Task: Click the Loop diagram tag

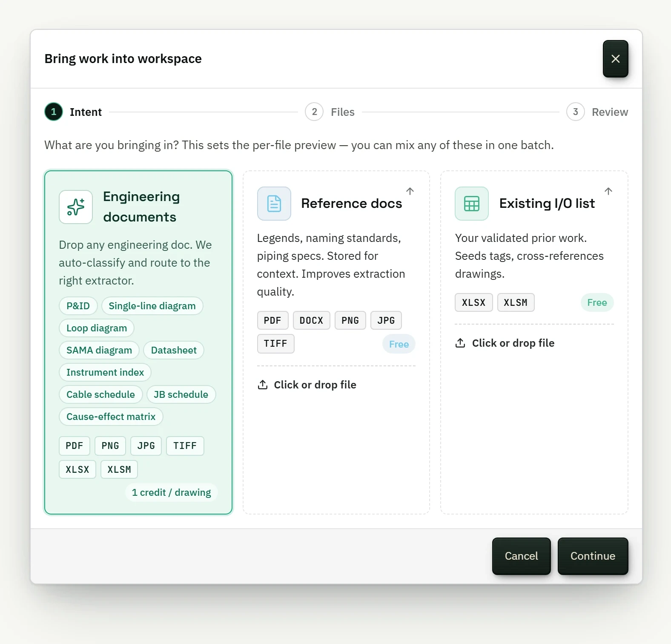Action: click(x=97, y=328)
